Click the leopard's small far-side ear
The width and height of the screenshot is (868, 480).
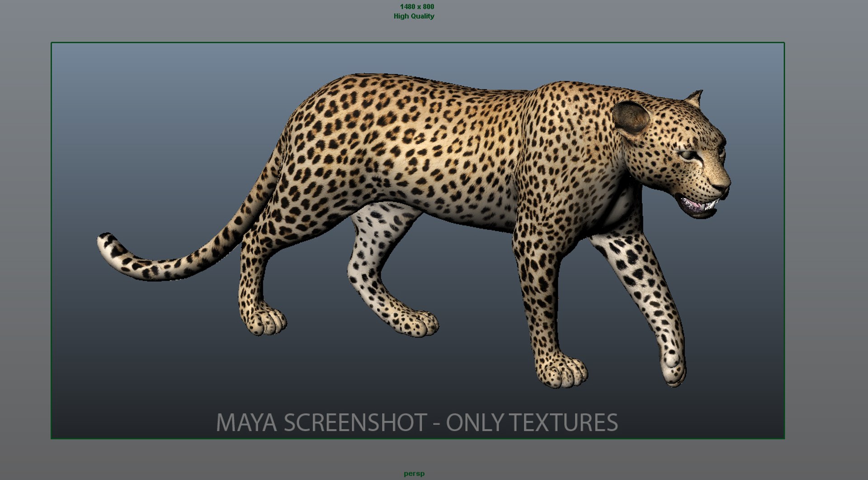click(x=694, y=98)
